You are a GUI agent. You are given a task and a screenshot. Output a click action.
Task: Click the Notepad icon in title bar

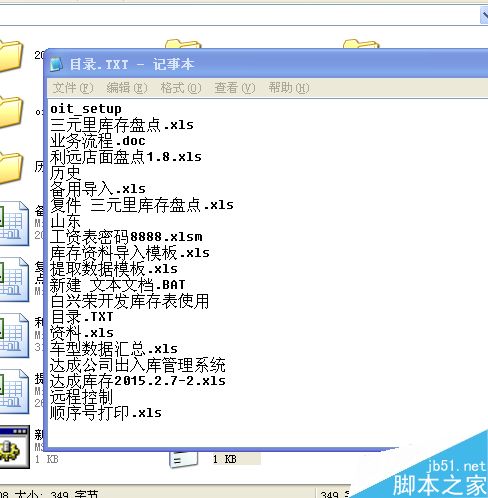[56, 64]
